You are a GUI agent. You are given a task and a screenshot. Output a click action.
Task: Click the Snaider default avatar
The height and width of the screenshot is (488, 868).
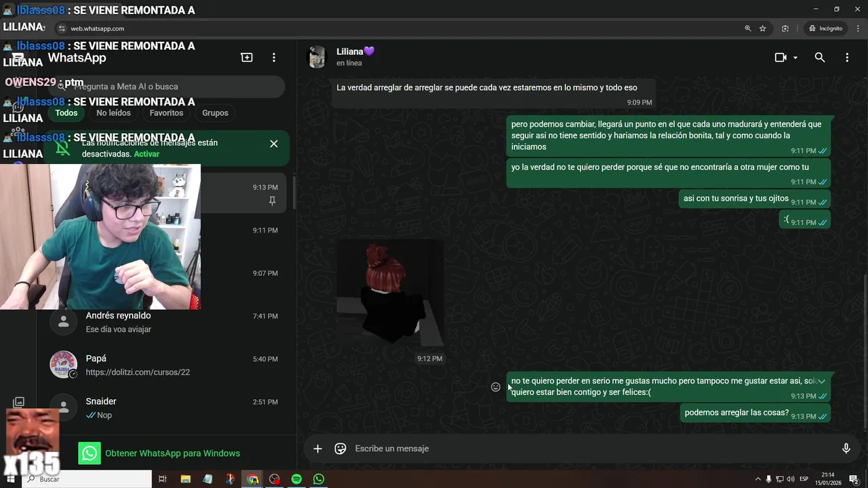pyautogui.click(x=63, y=407)
